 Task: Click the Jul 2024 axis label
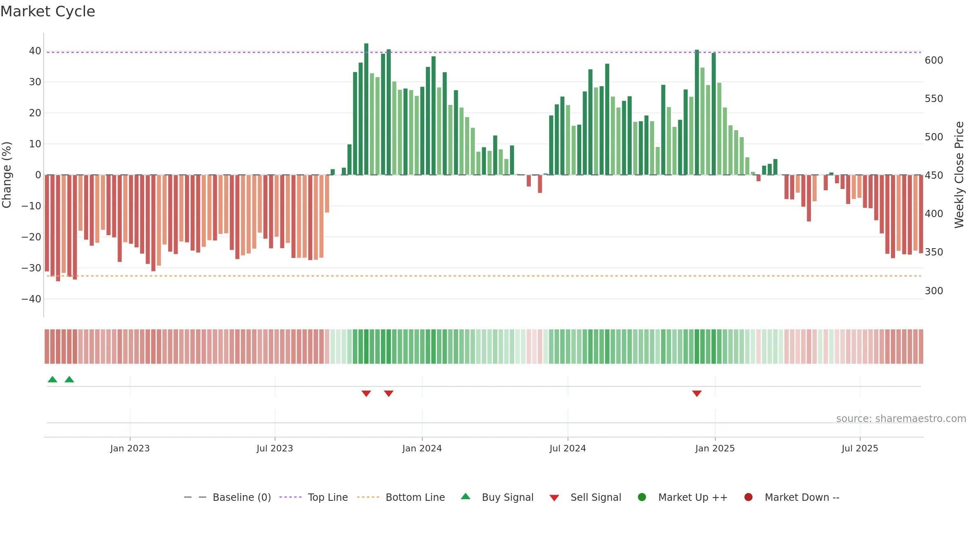point(568,449)
